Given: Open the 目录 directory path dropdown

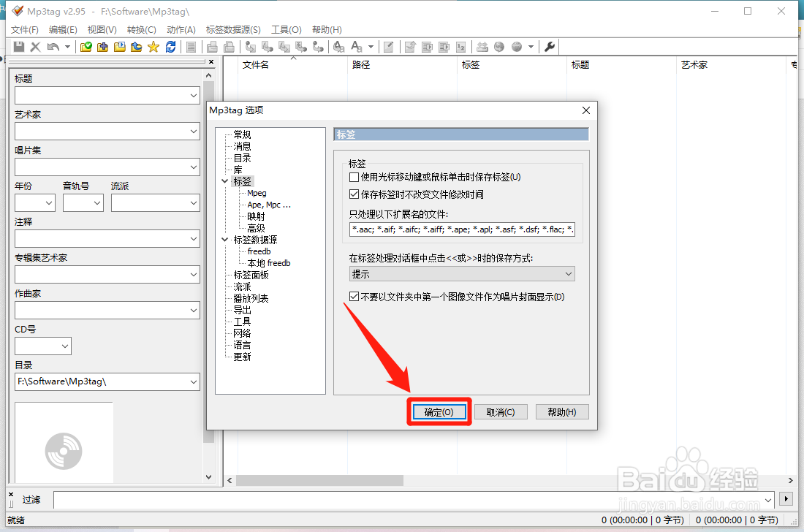Looking at the screenshot, I should click(x=193, y=382).
